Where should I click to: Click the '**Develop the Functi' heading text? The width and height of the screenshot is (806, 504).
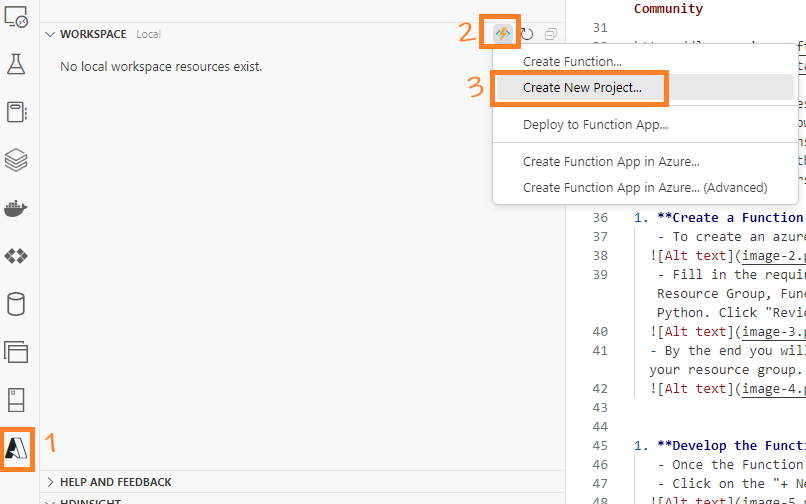tap(731, 446)
